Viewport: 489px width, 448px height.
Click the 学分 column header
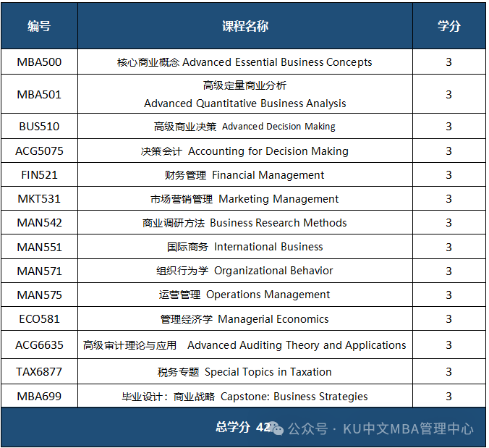(448, 26)
